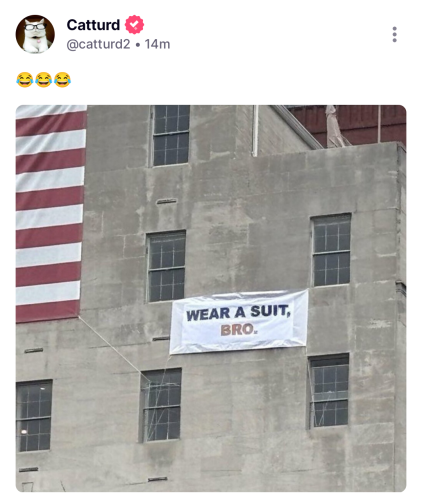Screen dimensions: 422x500
Task: Click the window above the banner's left end
Action: tap(166, 266)
